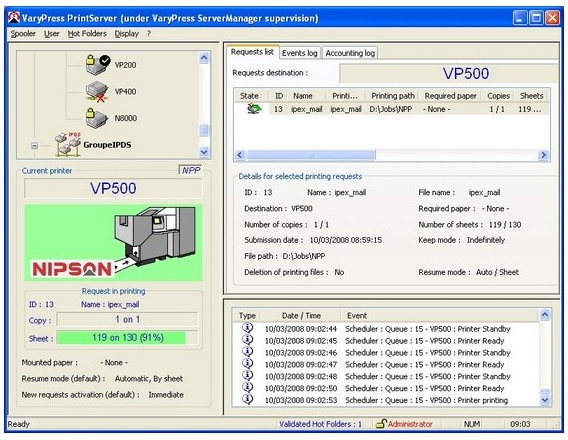
Task: Click the printer tree scroll up arrow
Action: (204, 58)
